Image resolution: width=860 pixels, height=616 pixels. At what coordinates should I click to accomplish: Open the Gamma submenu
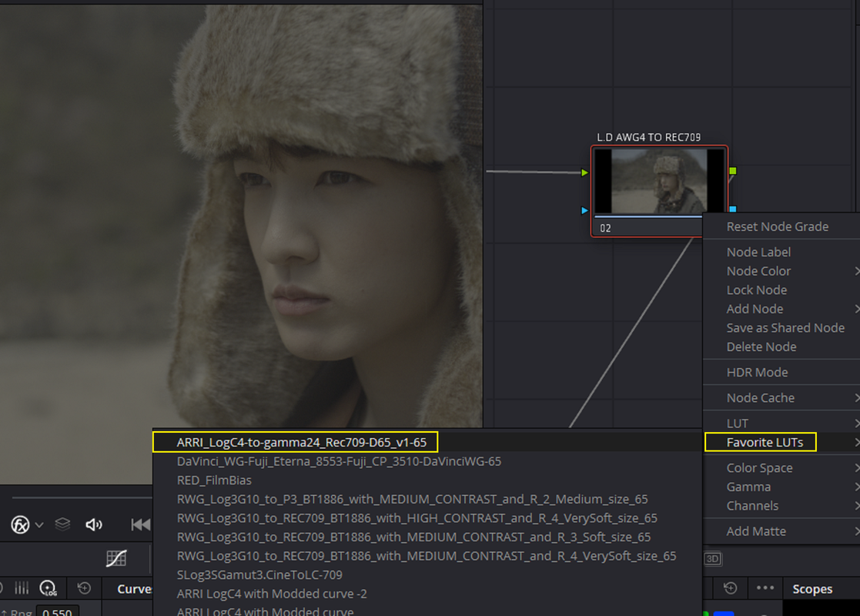781,487
